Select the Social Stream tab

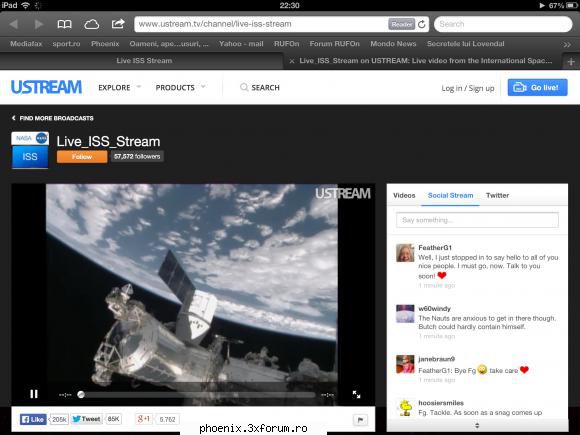[450, 195]
